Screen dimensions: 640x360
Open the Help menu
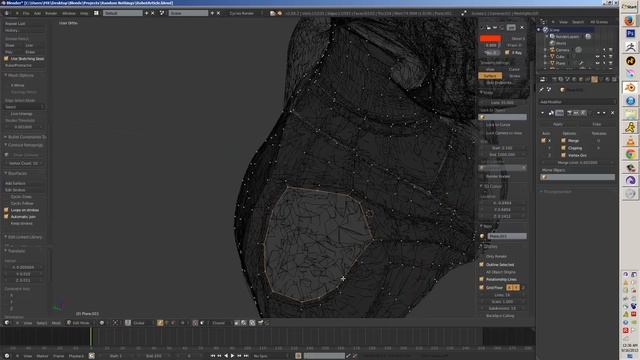click(x=84, y=13)
